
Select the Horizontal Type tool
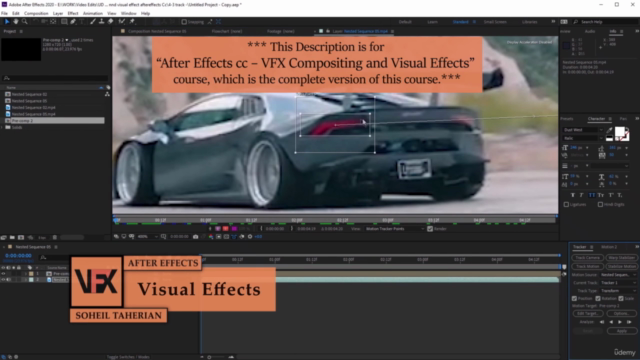[82, 22]
